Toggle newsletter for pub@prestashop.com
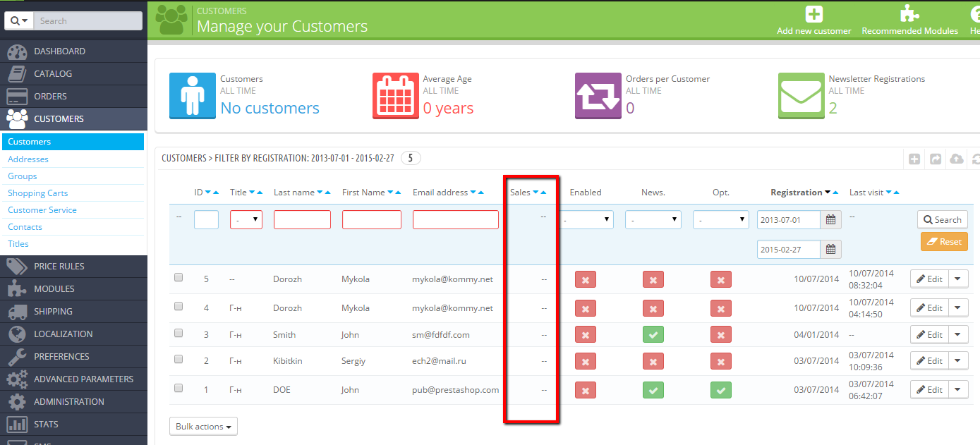980x445 pixels. tap(653, 390)
